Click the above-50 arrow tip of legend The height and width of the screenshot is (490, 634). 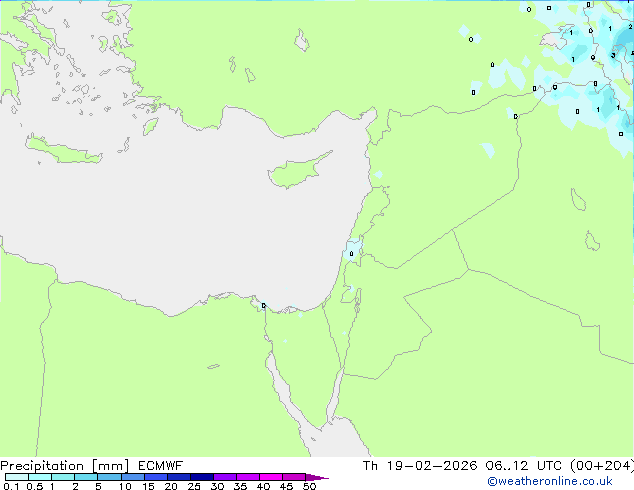click(317, 477)
